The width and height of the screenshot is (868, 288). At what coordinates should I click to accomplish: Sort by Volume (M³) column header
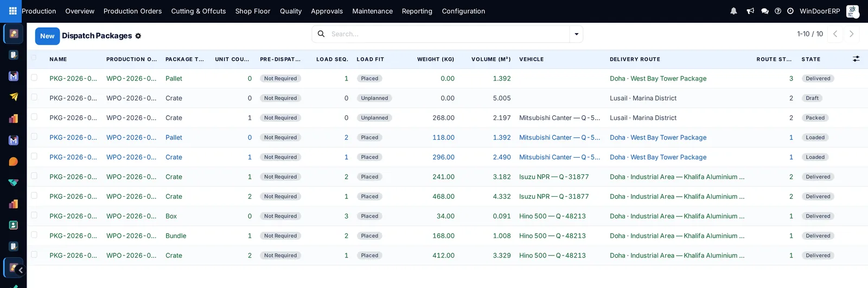(491, 59)
